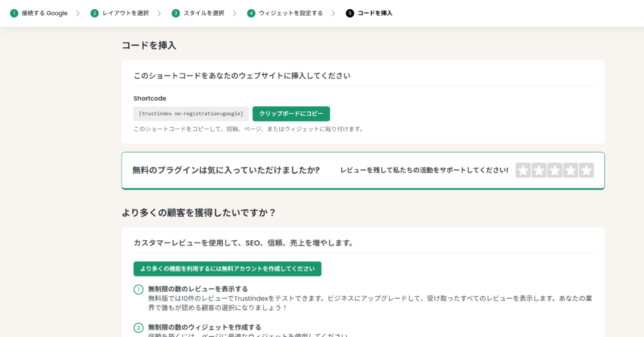Switch to スタイルを選択 step
The width and height of the screenshot is (644, 337).
click(204, 13)
